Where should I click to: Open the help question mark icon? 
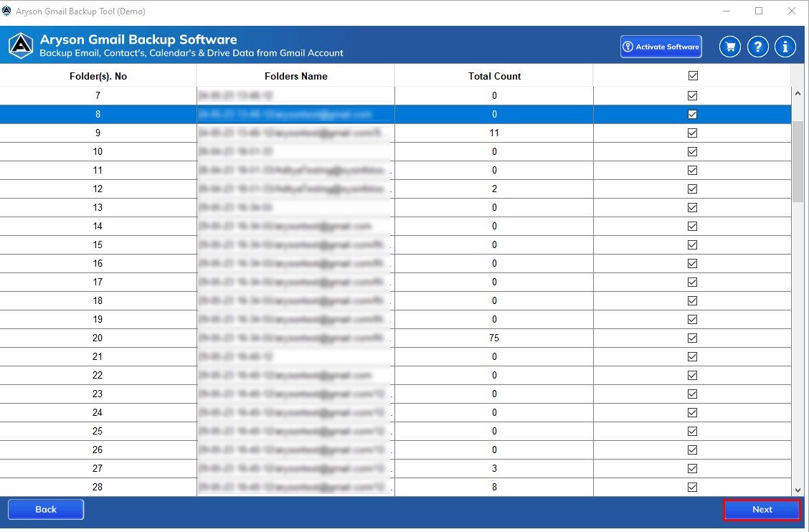[757, 47]
